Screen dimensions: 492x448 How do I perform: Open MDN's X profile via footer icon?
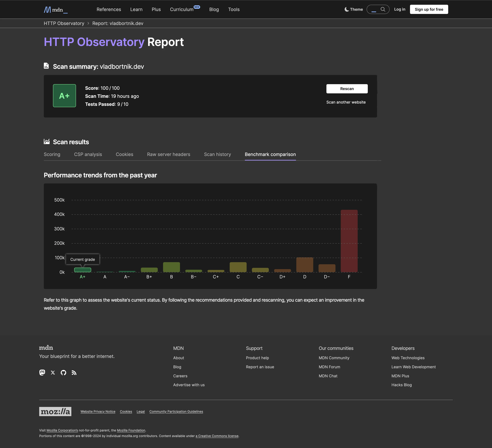click(x=53, y=373)
